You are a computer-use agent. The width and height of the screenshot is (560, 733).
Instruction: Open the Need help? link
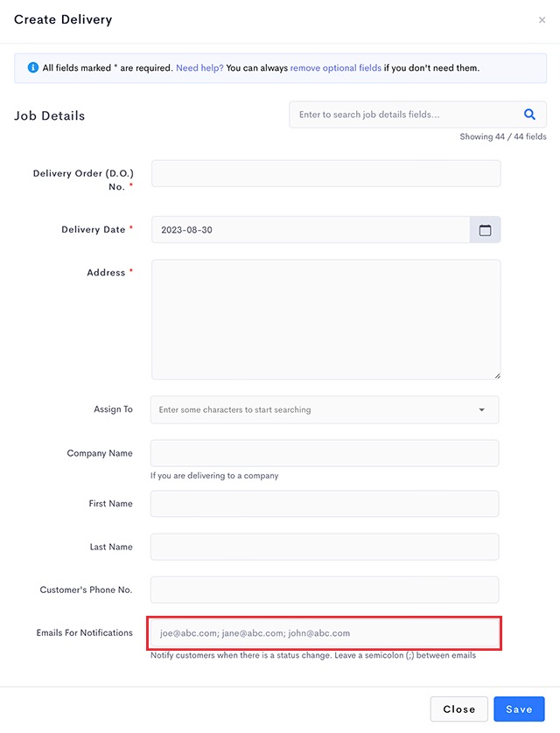(199, 67)
